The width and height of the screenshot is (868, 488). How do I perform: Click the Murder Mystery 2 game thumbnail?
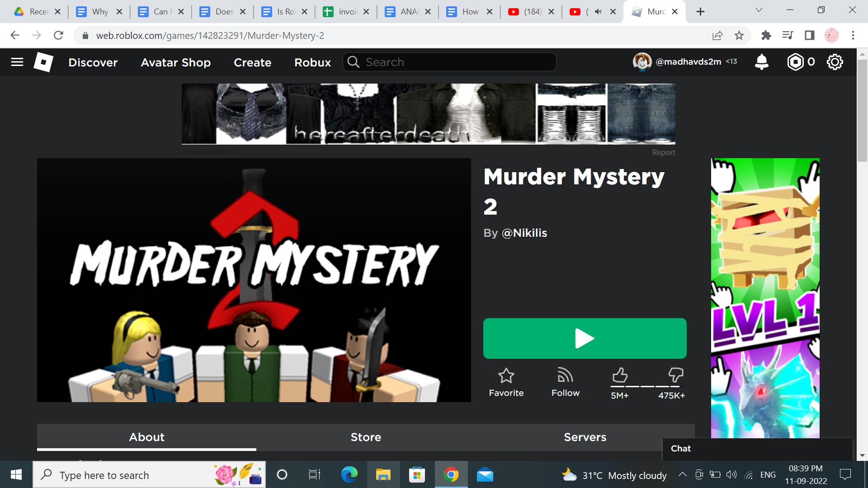tap(254, 280)
